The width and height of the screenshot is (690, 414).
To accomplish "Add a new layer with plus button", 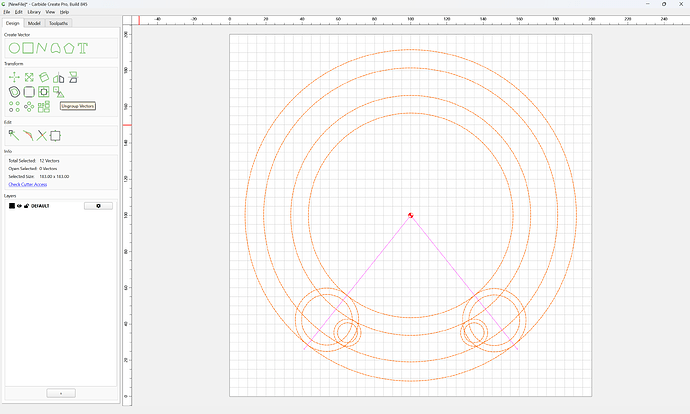I will 61,393.
